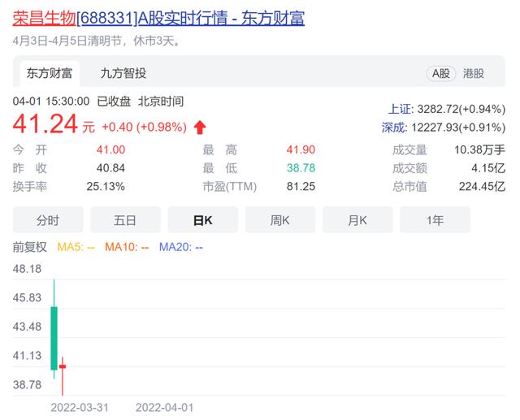520x420 pixels.
Task: Click the 清明节 休市 notice text
Action: pyautogui.click(x=97, y=41)
